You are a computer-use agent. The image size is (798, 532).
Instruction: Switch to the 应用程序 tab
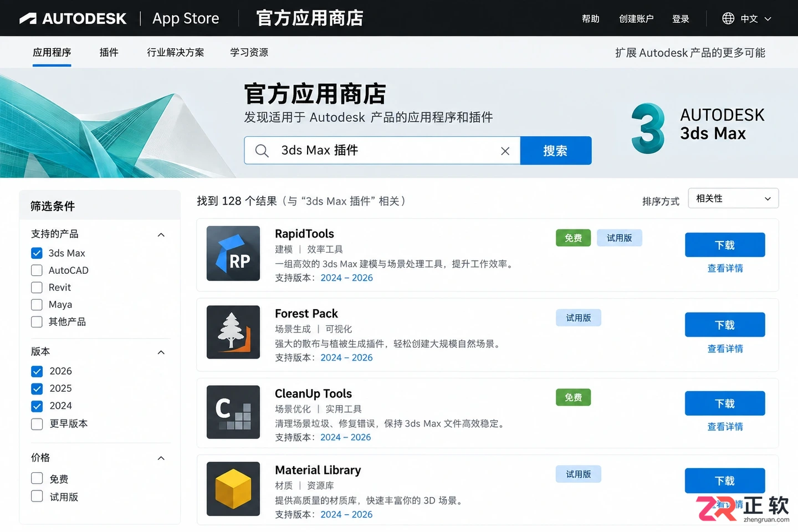coord(52,53)
